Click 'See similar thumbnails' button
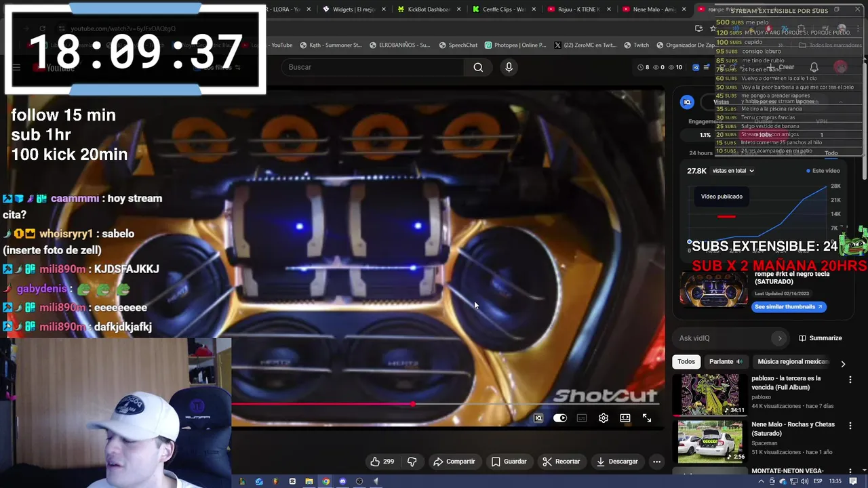 [x=788, y=306]
